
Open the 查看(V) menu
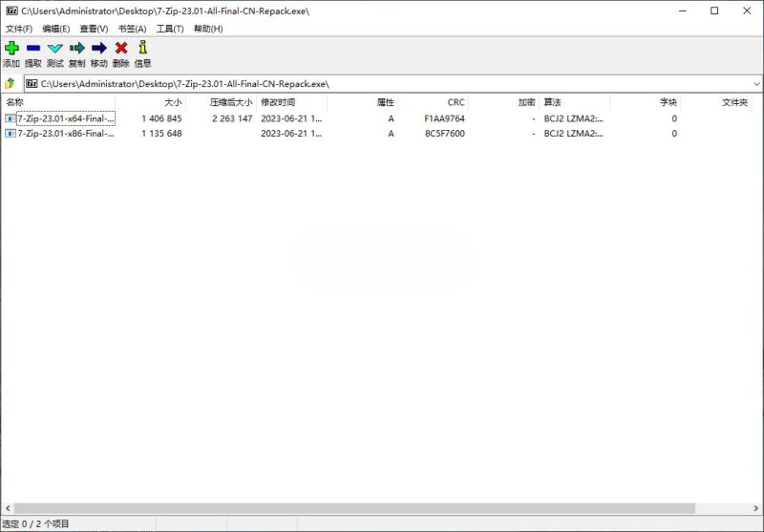[x=94, y=29]
